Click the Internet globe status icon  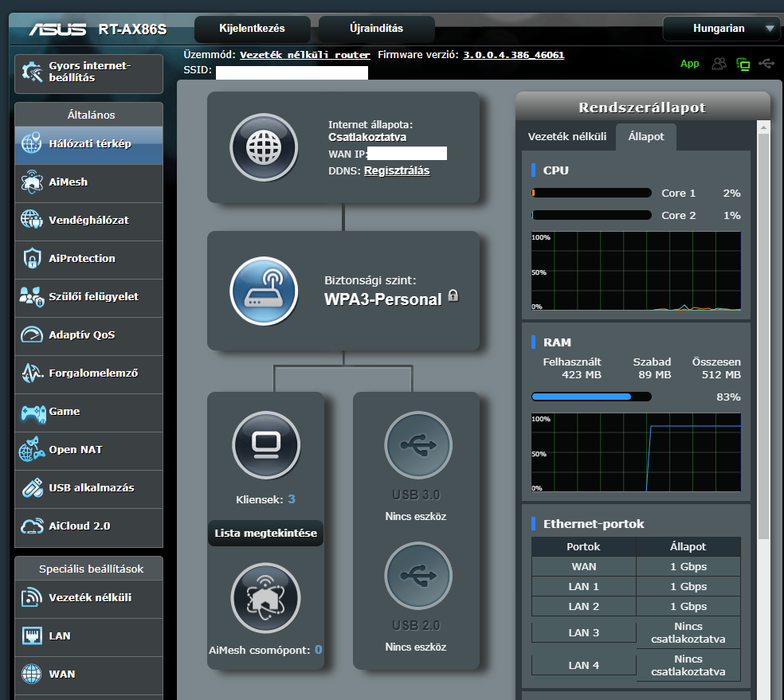coord(264,147)
